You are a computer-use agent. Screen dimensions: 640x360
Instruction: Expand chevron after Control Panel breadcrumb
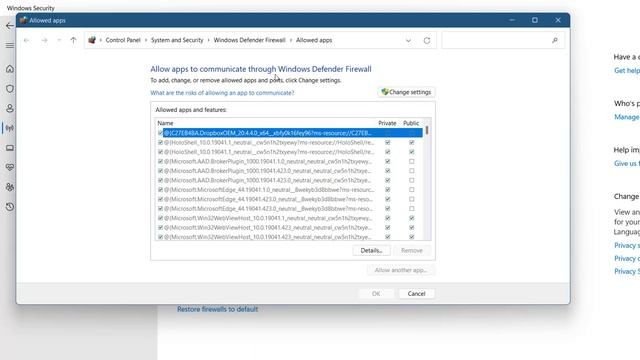coord(146,40)
